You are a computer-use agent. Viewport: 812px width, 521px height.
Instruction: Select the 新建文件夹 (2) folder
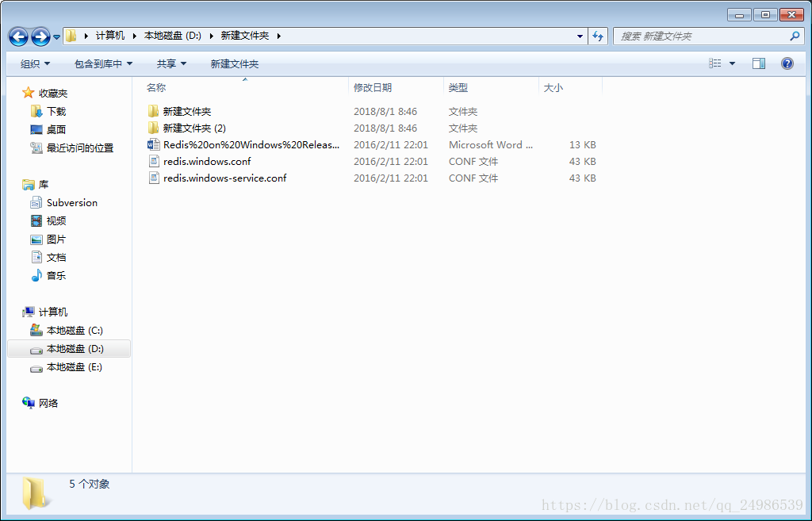point(195,128)
